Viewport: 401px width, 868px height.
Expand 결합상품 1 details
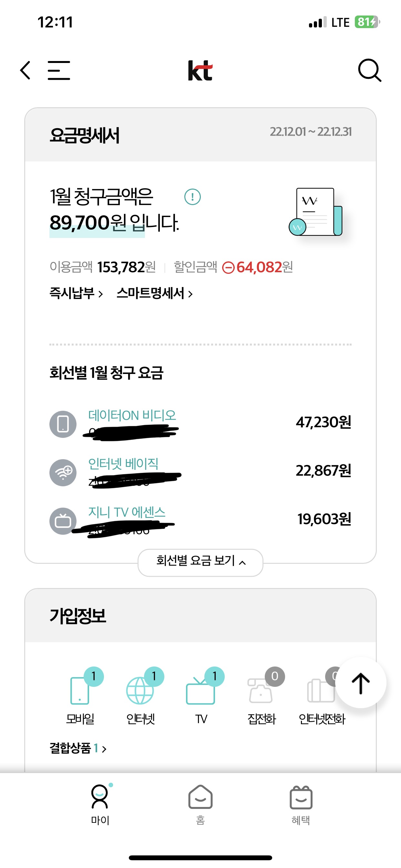(78, 749)
